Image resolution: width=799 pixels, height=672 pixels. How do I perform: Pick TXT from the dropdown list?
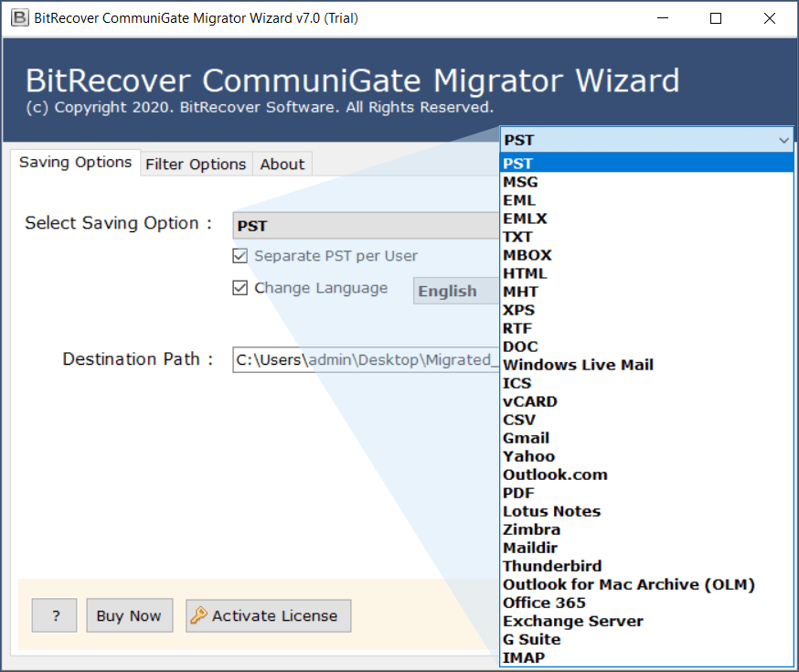coord(646,237)
